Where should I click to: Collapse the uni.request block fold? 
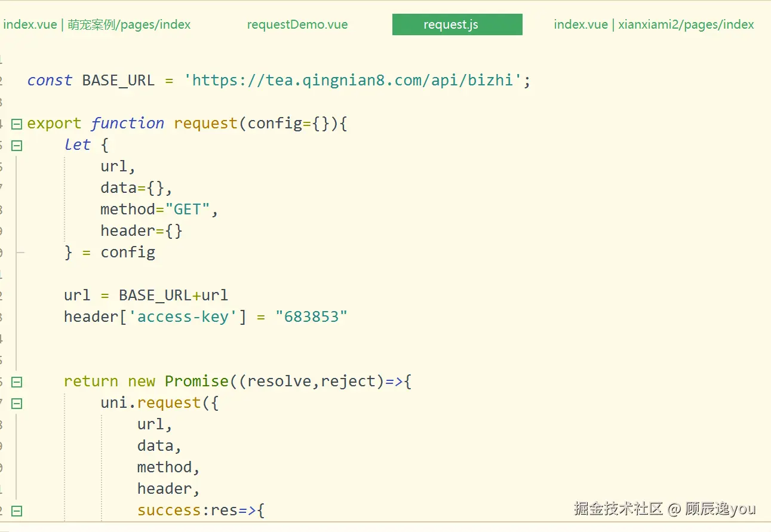click(x=17, y=403)
